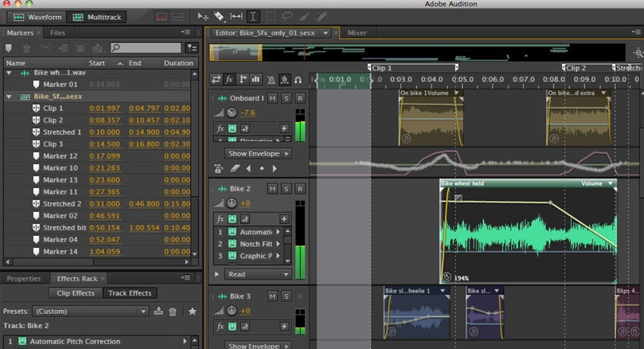This screenshot has width=644, height=349.
Task: Solo the Onboard track
Action: 286,98
